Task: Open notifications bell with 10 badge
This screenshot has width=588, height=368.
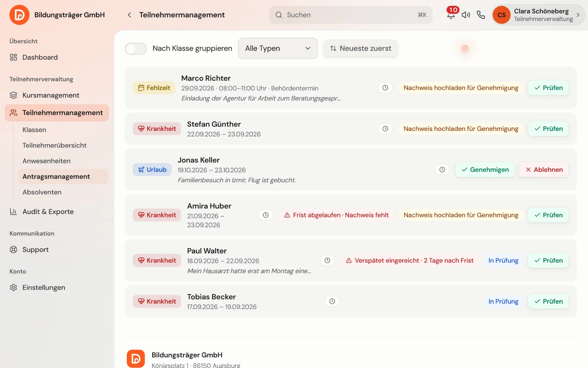Action: click(x=451, y=14)
